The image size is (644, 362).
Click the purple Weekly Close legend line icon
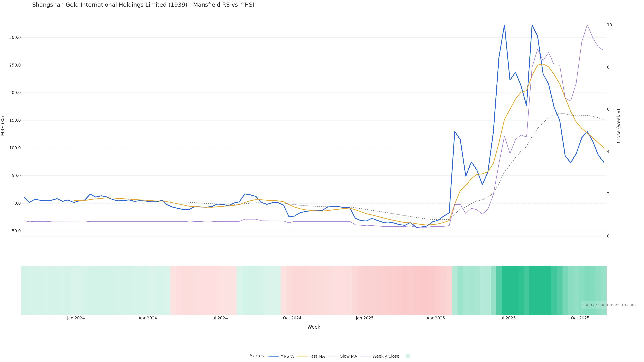click(x=366, y=356)
